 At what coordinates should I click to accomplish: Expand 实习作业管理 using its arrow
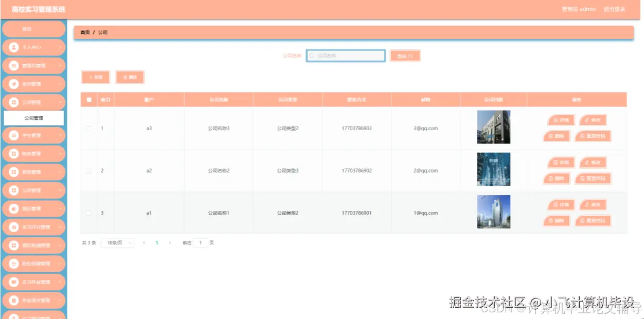[x=60, y=282]
